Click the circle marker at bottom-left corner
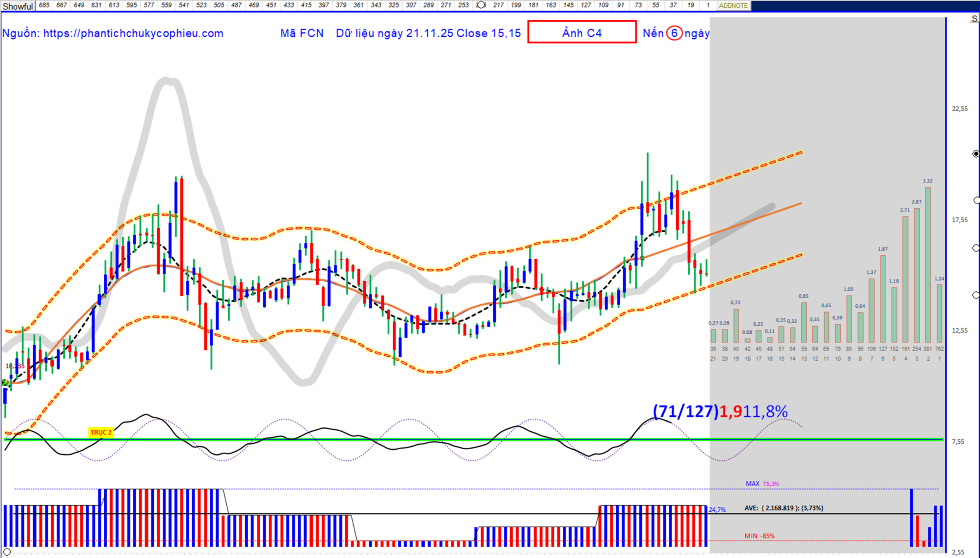 [7, 552]
